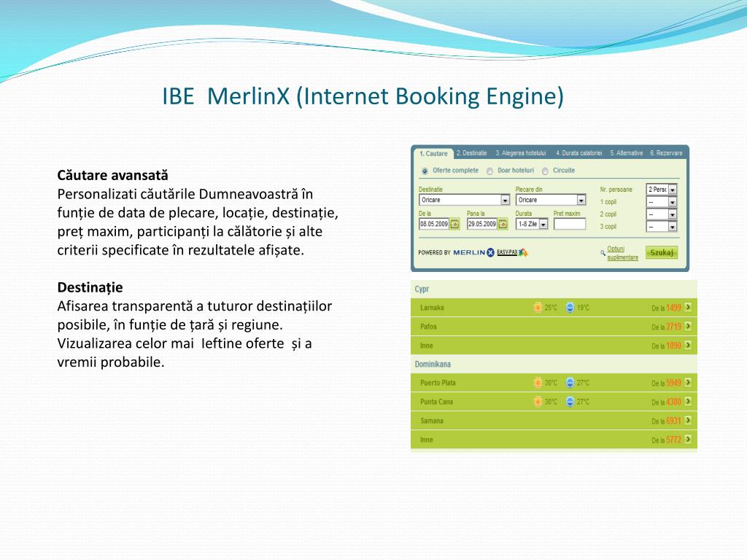
Task: Click the water icon in Punta Cana row
Action: [570, 402]
